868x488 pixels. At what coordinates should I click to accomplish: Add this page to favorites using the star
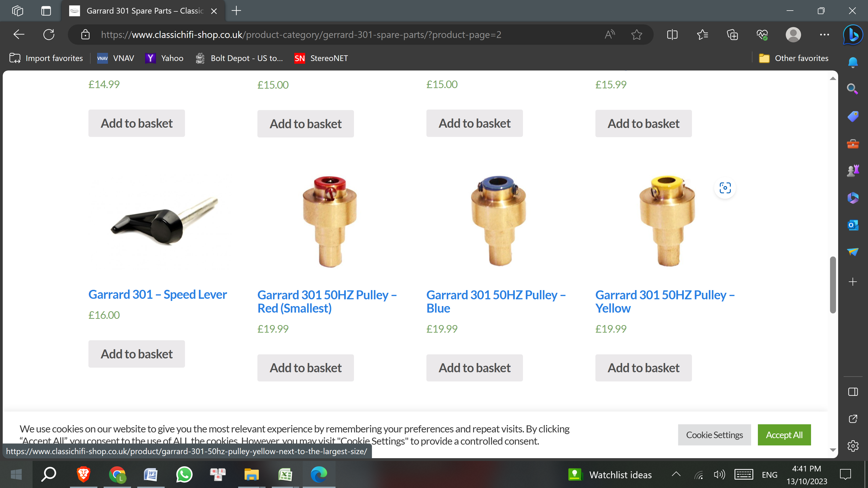click(x=637, y=34)
